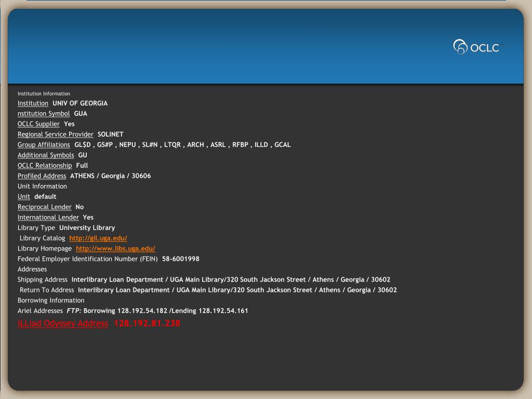Click the International Lender link
The width and height of the screenshot is (532, 399).
click(48, 218)
